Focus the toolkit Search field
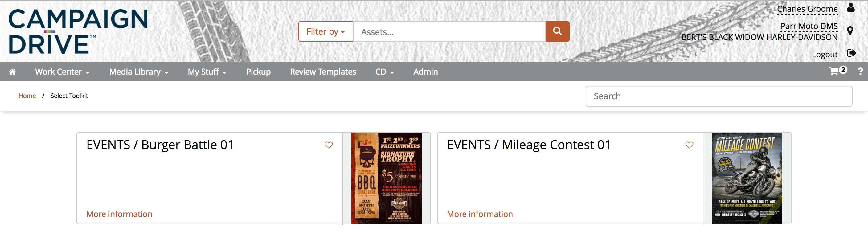The height and width of the screenshot is (233, 868). pyautogui.click(x=719, y=96)
